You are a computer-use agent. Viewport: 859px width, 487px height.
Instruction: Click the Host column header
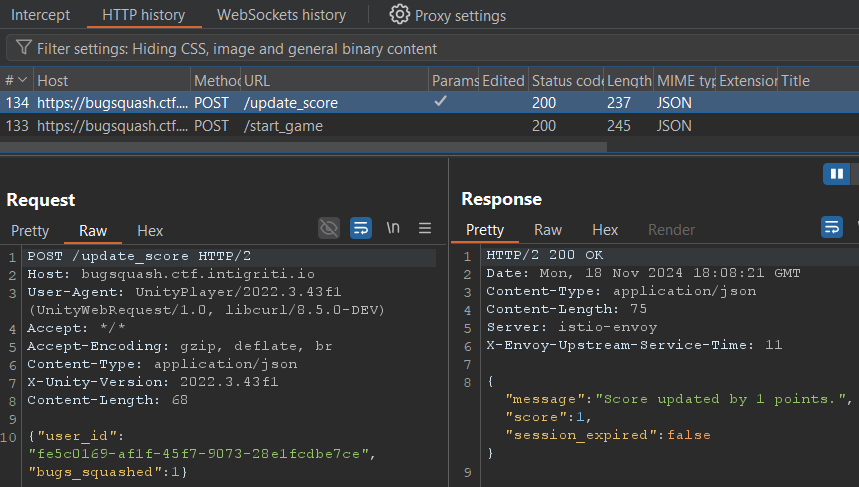click(x=53, y=80)
